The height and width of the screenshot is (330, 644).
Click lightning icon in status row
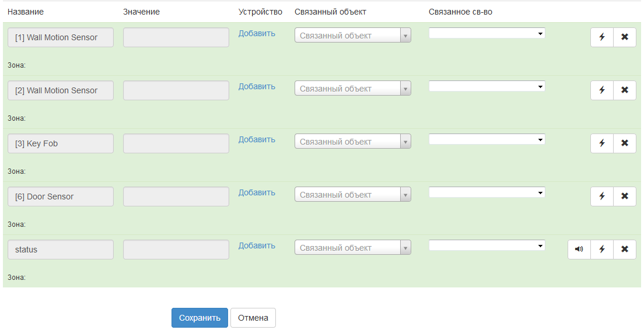point(602,250)
